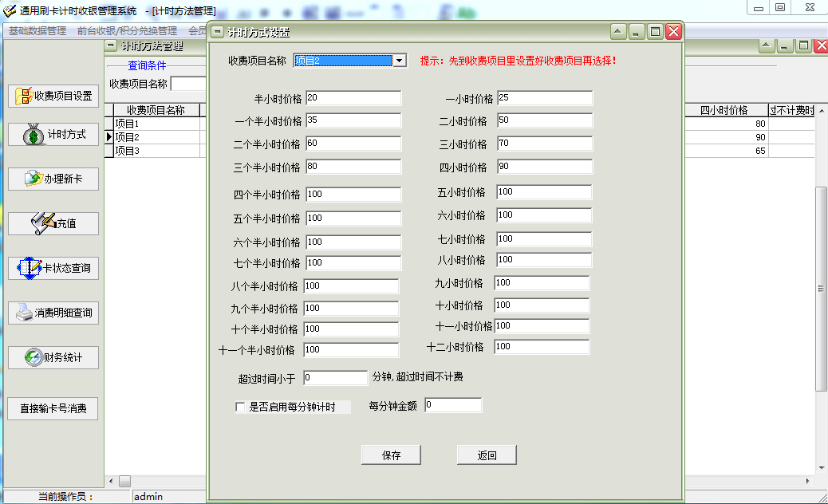Image resolution: width=828 pixels, height=504 pixels.
Task: Open the 收费项目设置 sidebar icon button
Action: tap(53, 96)
